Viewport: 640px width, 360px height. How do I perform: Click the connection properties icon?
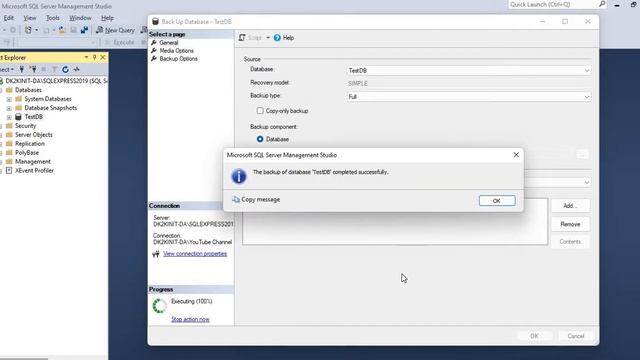(x=156, y=254)
